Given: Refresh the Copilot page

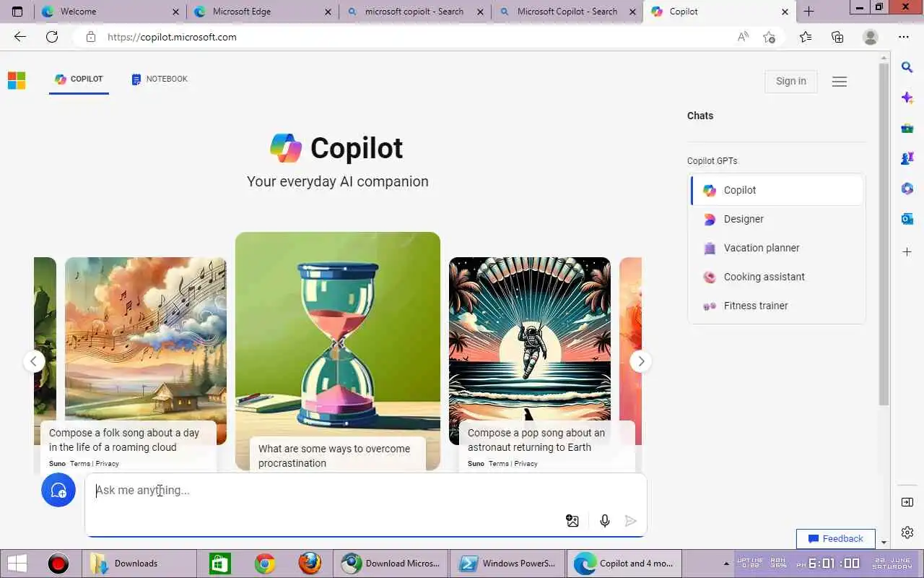Looking at the screenshot, I should (x=52, y=37).
